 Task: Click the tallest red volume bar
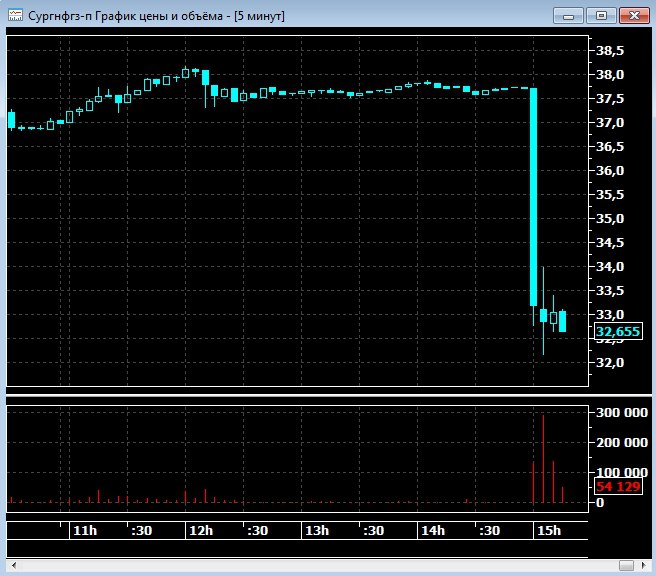543,460
